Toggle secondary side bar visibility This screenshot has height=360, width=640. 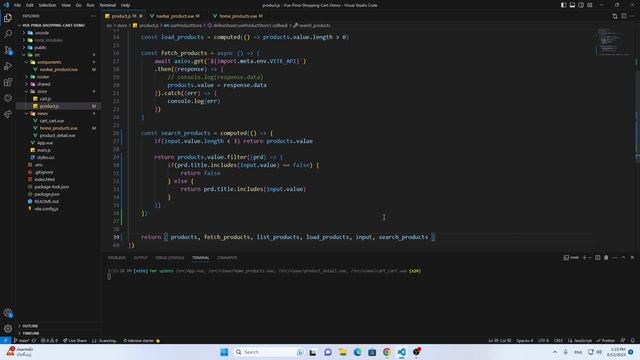(581, 5)
